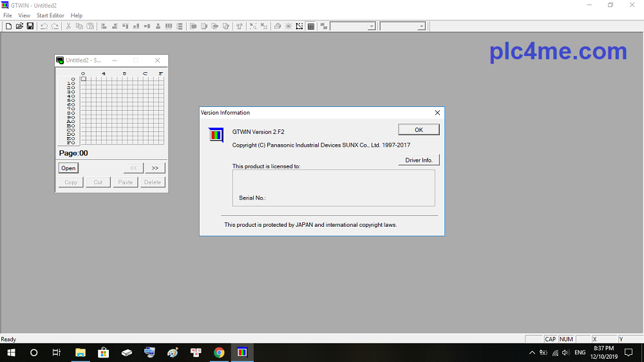Click the Open button in screen manager
The image size is (644, 362).
[68, 168]
